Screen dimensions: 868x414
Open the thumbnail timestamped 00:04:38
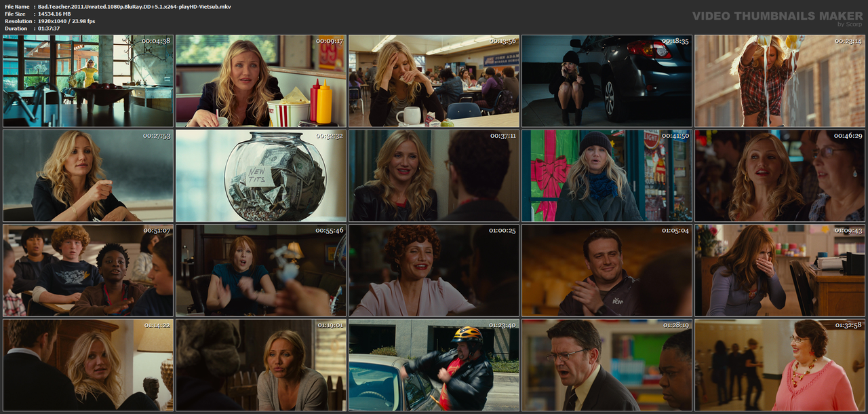[x=88, y=81]
